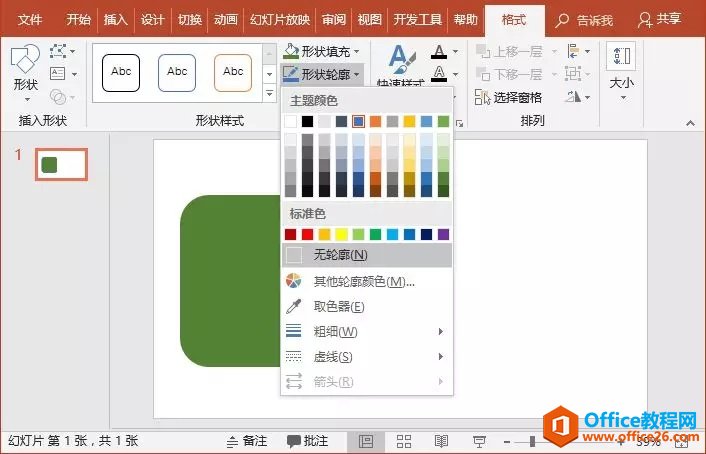This screenshot has width=706, height=454.
Task: Switch to the 审阅 tab
Action: (334, 20)
